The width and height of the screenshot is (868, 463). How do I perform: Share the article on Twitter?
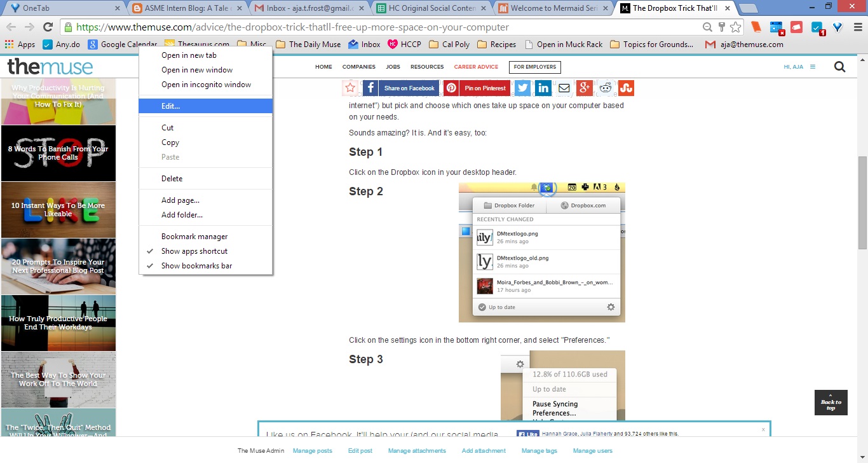point(523,88)
